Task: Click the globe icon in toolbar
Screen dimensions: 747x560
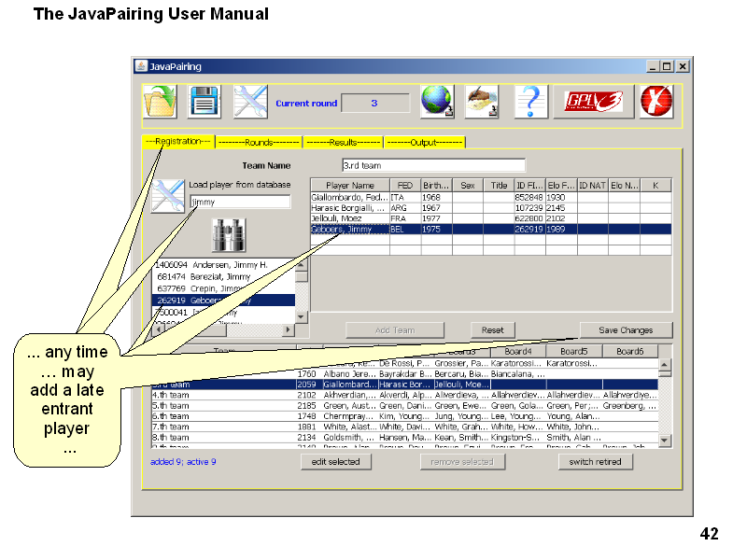Action: pos(436,102)
